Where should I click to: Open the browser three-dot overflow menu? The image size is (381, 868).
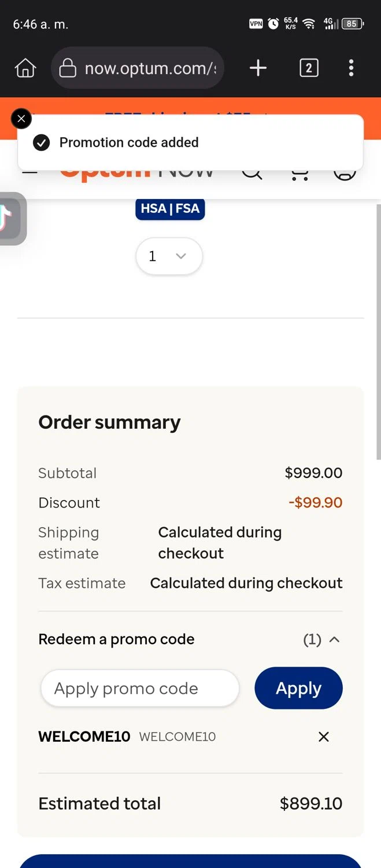[351, 68]
